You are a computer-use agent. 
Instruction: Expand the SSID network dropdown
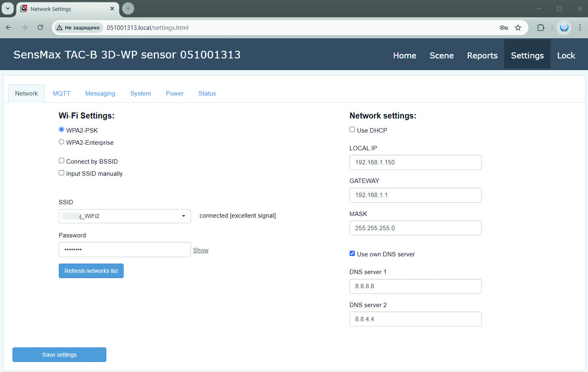(x=125, y=216)
